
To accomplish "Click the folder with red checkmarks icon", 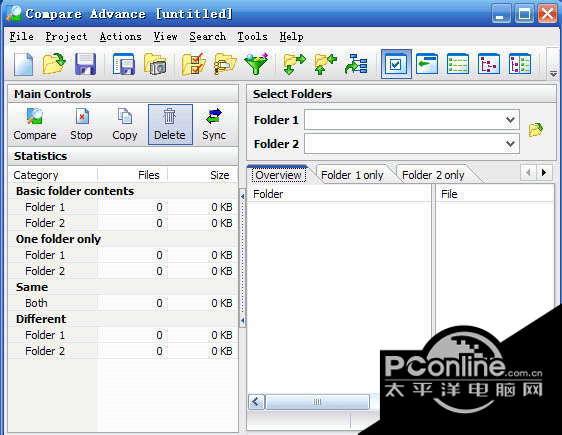I will pos(194,64).
